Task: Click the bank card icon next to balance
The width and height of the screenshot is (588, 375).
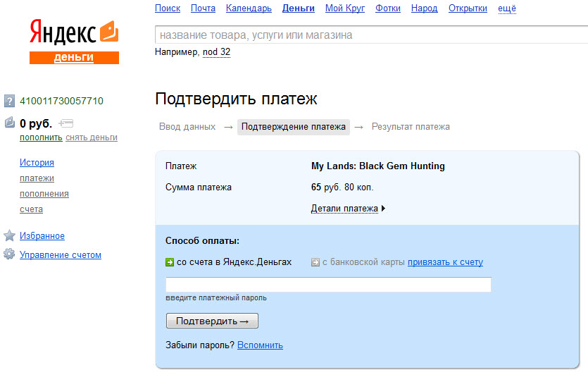Action: [x=66, y=123]
